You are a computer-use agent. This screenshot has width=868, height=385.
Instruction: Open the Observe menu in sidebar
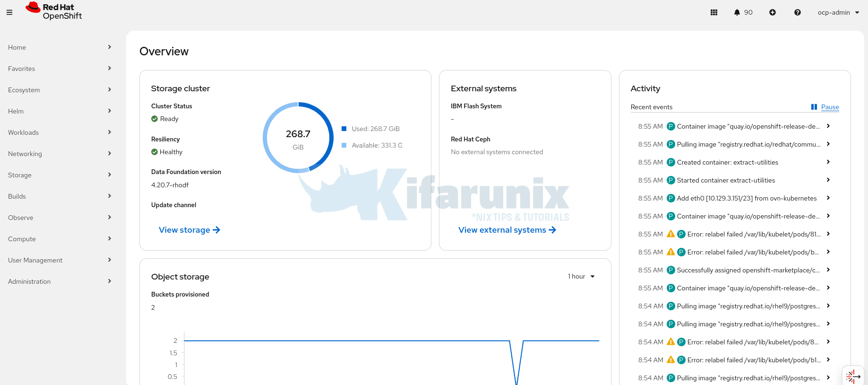click(x=59, y=218)
